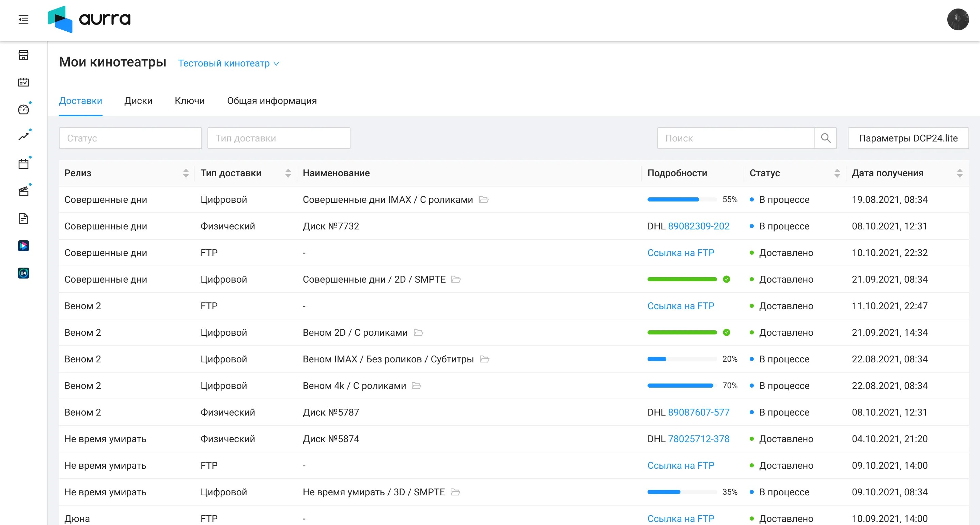This screenshot has height=525, width=980.
Task: Click the 55% progress bar
Action: [682, 199]
